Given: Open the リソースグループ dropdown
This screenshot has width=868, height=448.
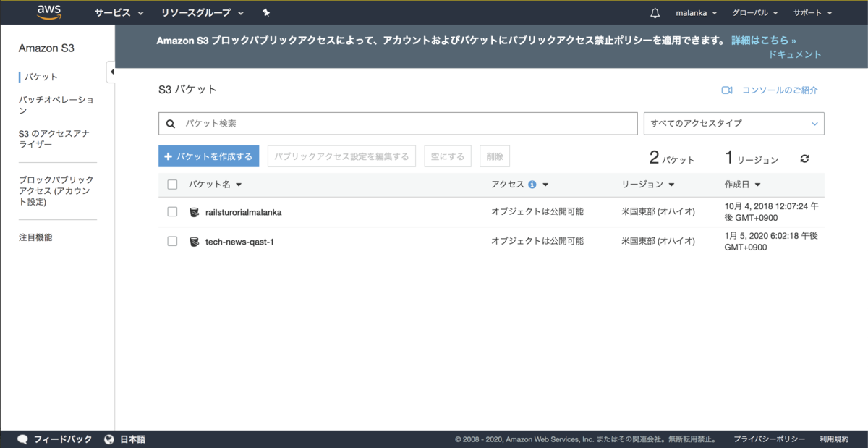Looking at the screenshot, I should (x=203, y=13).
